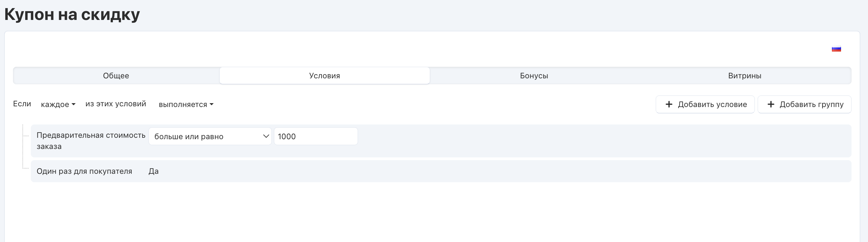Click the plus icon in Добавить условие
The width and height of the screenshot is (868, 242).
(x=669, y=104)
